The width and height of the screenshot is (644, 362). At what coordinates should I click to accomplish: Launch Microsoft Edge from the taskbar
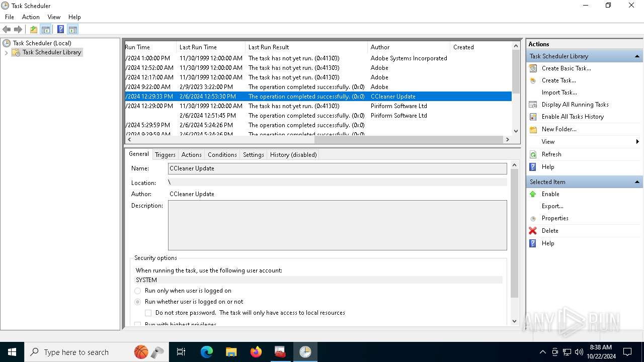coord(207,352)
